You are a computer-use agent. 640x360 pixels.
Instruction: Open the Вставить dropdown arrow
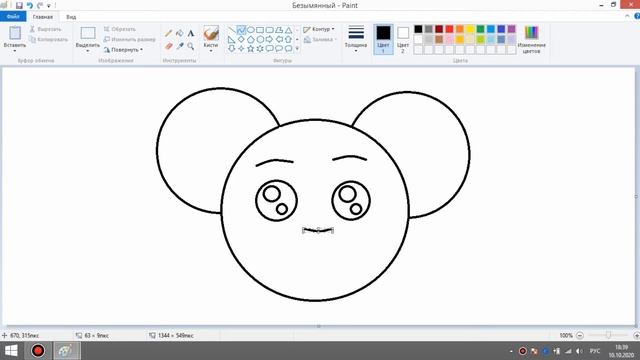15,51
